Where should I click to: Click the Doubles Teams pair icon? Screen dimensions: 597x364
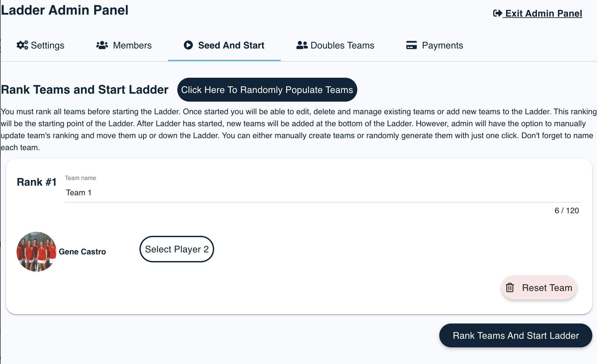[x=301, y=45]
